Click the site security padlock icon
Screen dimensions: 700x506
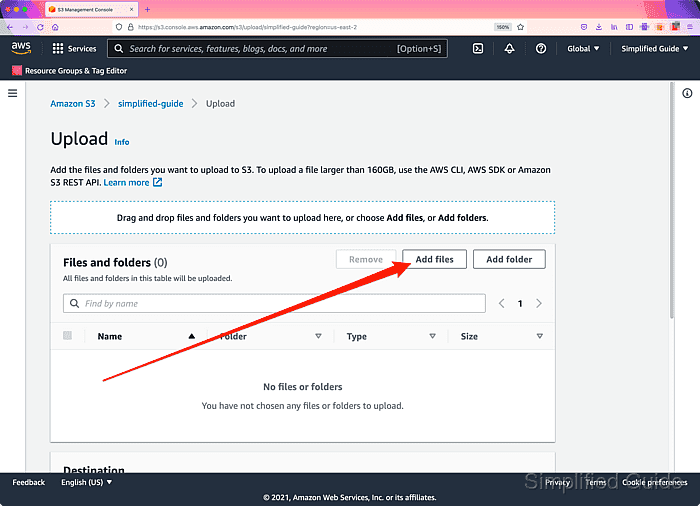pyautogui.click(x=130, y=27)
